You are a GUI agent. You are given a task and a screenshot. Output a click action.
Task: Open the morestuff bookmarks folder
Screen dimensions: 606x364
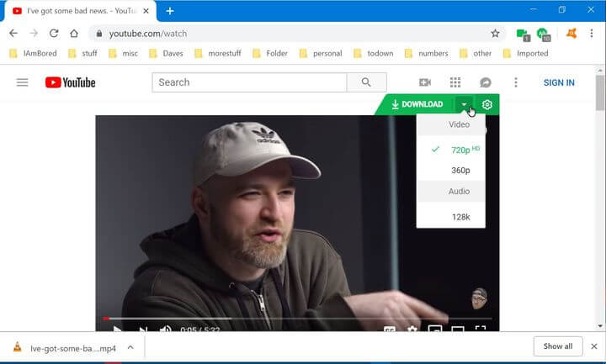point(218,53)
